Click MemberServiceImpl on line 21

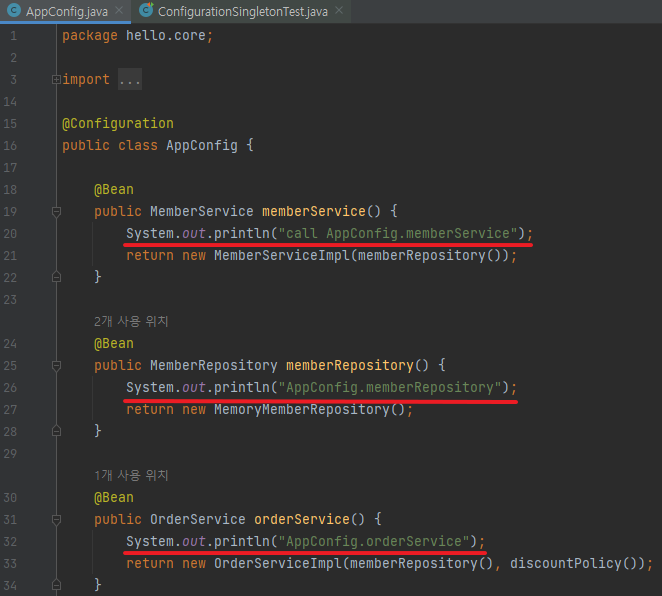[x=282, y=256]
